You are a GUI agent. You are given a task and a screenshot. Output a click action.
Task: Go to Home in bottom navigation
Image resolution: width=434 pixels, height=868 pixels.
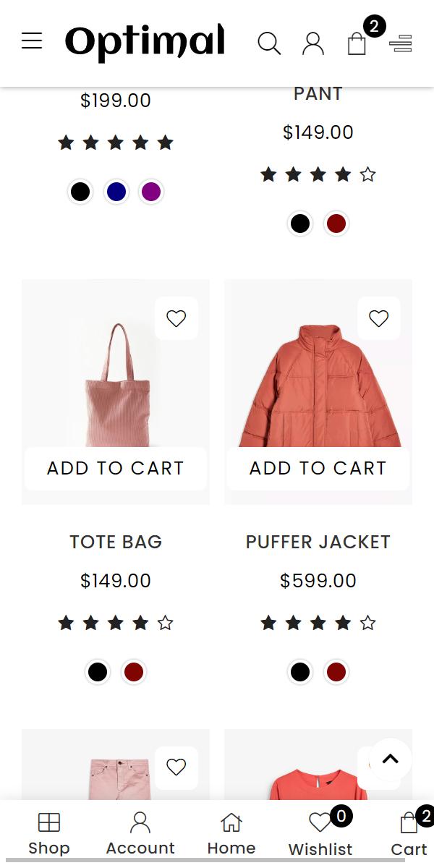pyautogui.click(x=231, y=834)
